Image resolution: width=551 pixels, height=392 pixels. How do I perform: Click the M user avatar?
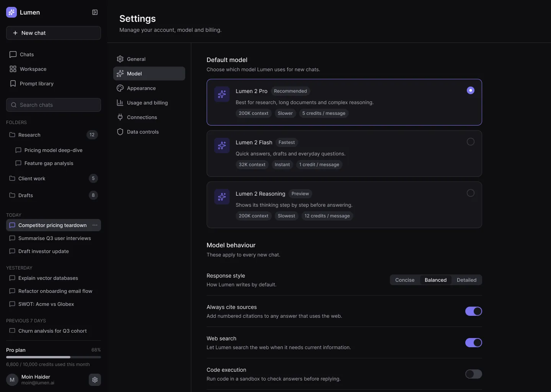[12, 380]
